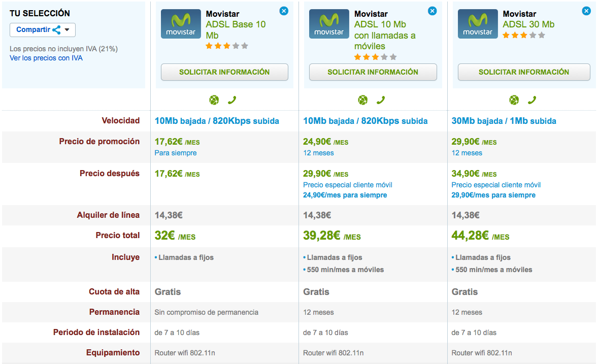Click 29,90€/mes para siempre special price
The image size is (598, 364).
coord(493,195)
